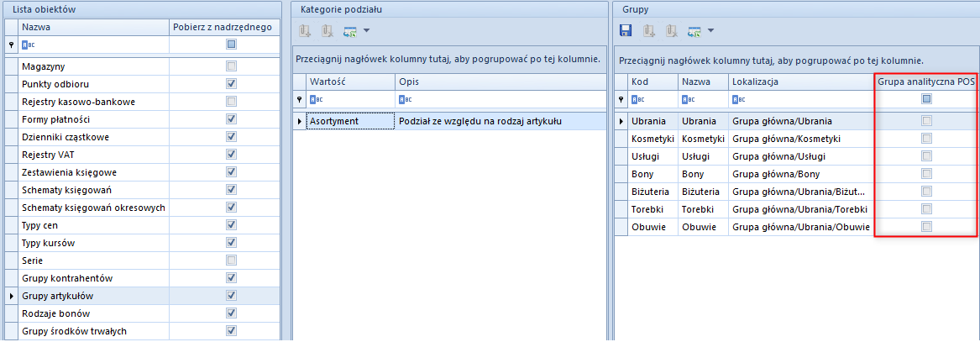This screenshot has width=980, height=342.
Task: Click Excel export icon in Kategorie podziału toolbar
Action: pyautogui.click(x=349, y=31)
